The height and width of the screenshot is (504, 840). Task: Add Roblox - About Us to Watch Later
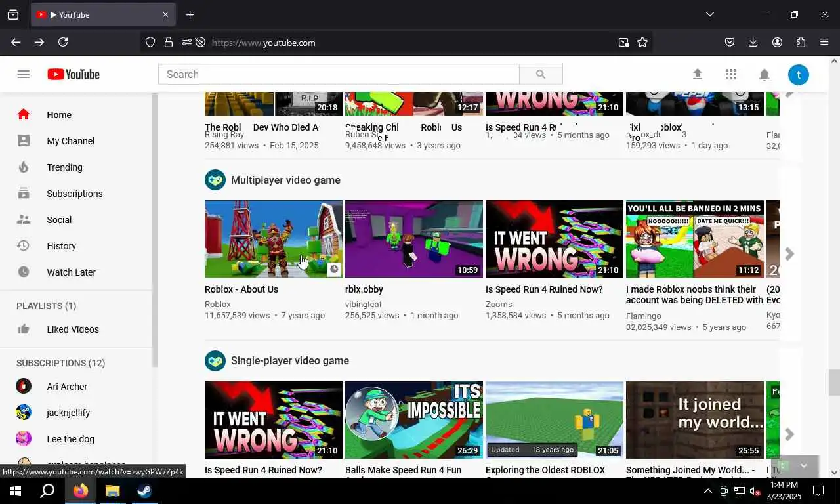334,269
